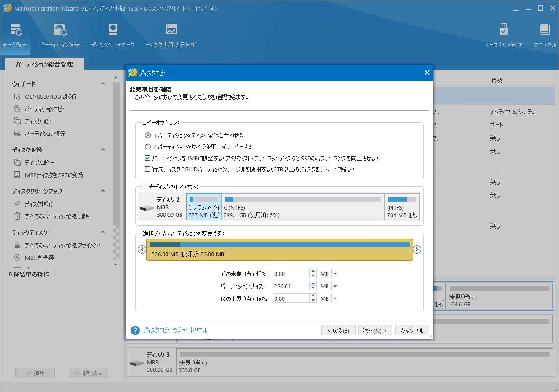Click the < 戻る(B) button
The image size is (559, 392).
coord(338,330)
